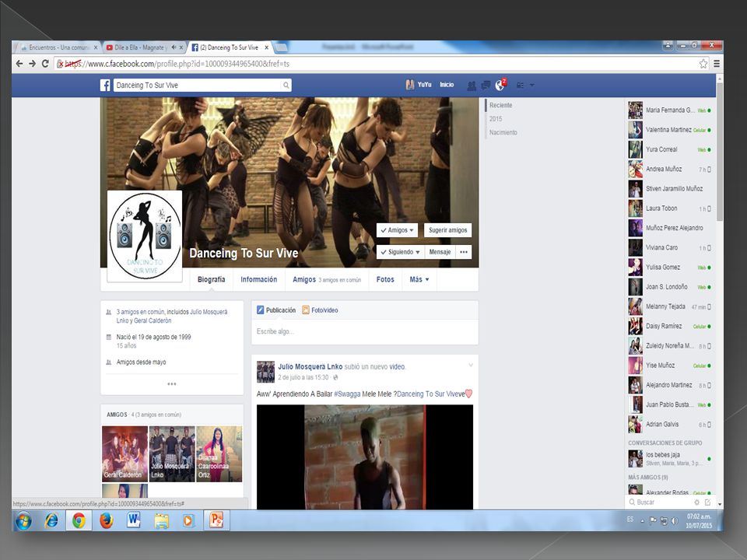Close the Danceing To Sur Vive browser tab
The height and width of the screenshot is (560, 747).
pos(267,47)
